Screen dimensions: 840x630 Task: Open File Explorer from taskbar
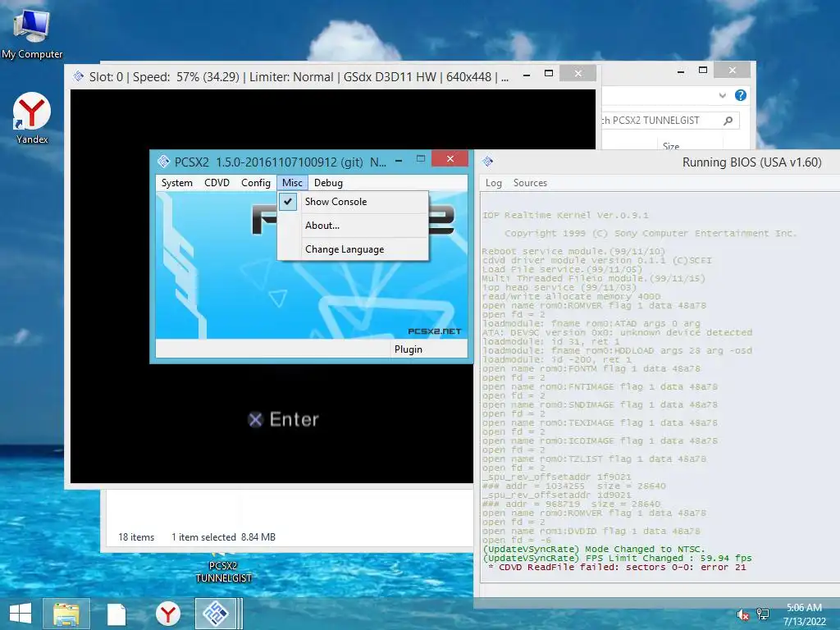[x=66, y=614]
